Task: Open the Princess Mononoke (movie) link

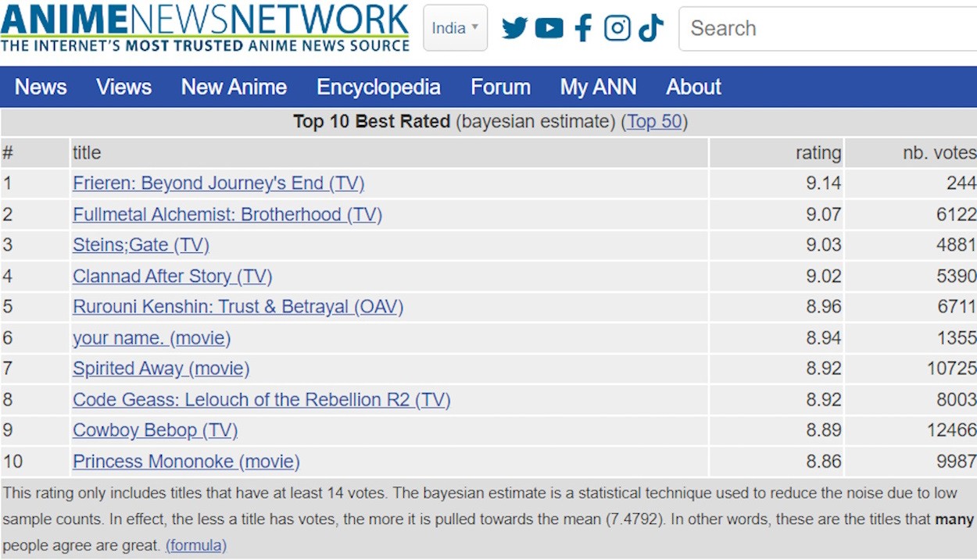Action: coord(186,461)
